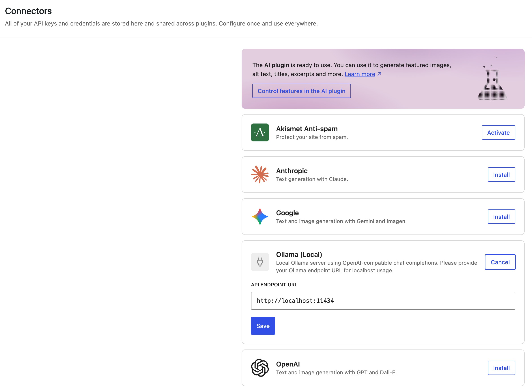
Task: Click the Akismet Anti-spam title
Action: pyautogui.click(x=307, y=129)
